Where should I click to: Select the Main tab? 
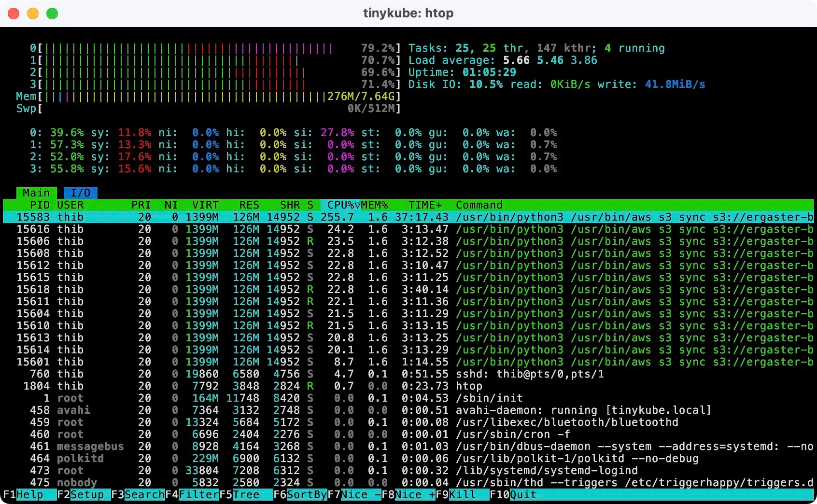coord(36,193)
